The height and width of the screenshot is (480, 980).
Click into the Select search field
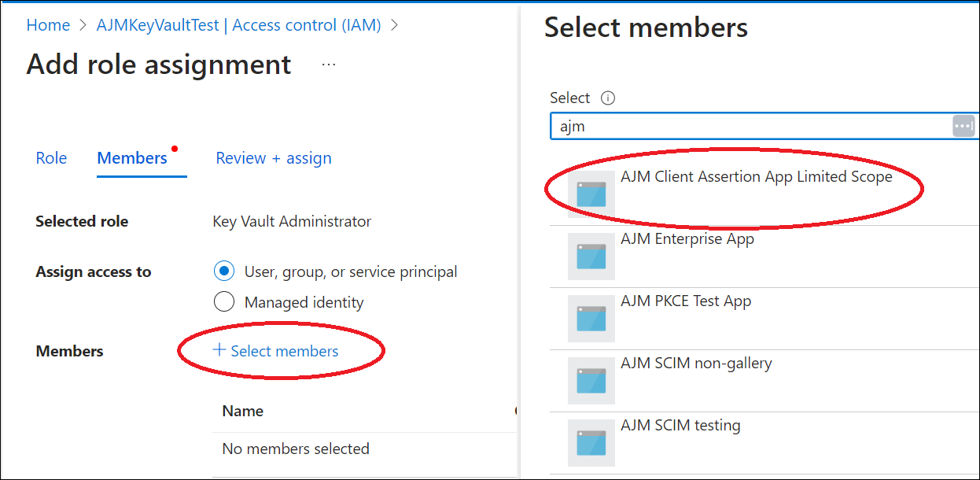(747, 126)
